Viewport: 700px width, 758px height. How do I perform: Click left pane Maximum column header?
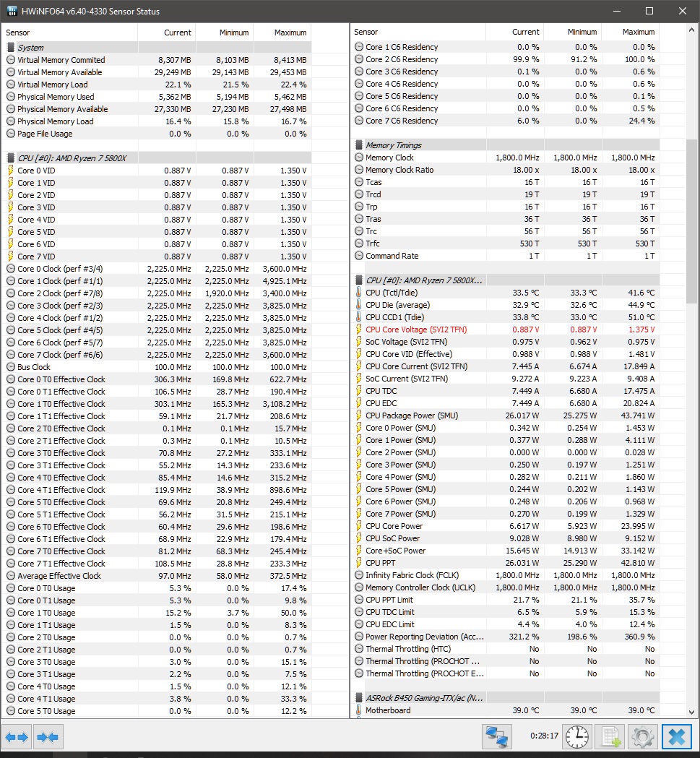click(x=282, y=33)
